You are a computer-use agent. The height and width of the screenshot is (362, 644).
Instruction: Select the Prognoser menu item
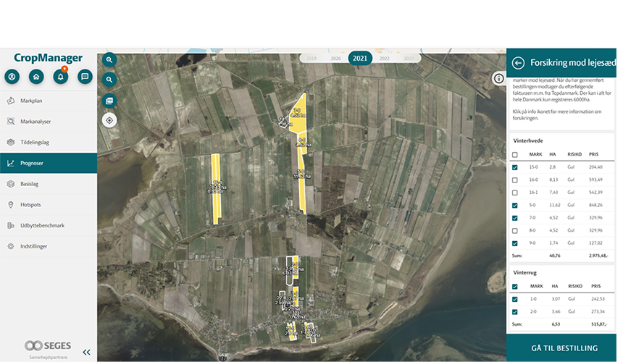pos(49,163)
